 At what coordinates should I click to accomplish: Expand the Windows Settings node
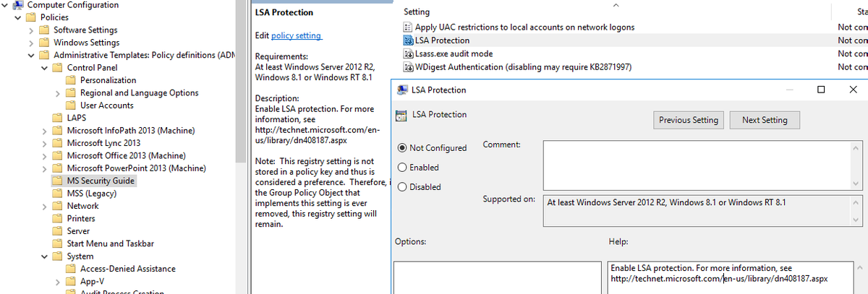[x=31, y=43]
